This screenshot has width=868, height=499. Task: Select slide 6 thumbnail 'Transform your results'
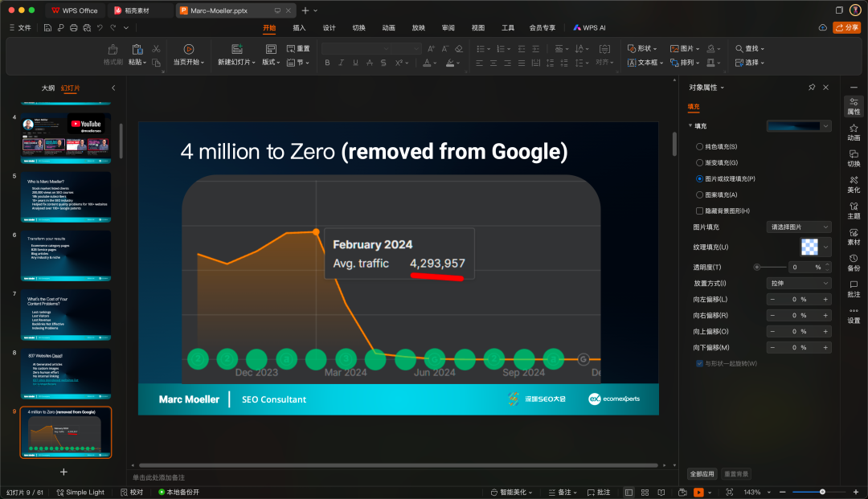tap(66, 256)
